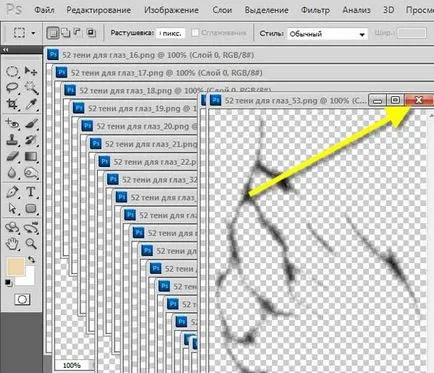
Task: Select the Move tool
Action: click(31, 71)
